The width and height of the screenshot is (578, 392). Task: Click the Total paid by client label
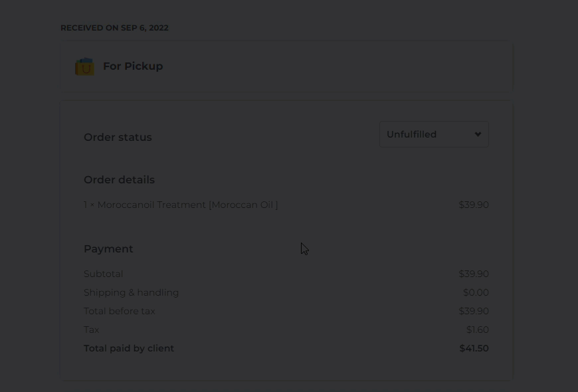click(x=129, y=349)
